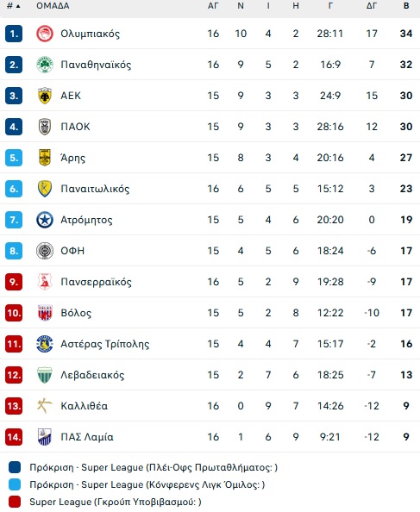This screenshot has height=512, width=420.
Task: Open the Πανσερραϊκός team link
Action: click(x=96, y=282)
